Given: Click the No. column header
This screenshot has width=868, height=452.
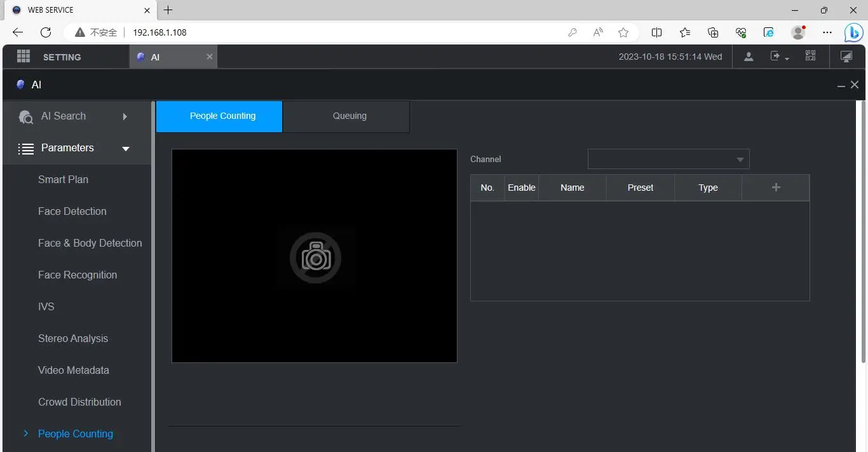Looking at the screenshot, I should (487, 188).
